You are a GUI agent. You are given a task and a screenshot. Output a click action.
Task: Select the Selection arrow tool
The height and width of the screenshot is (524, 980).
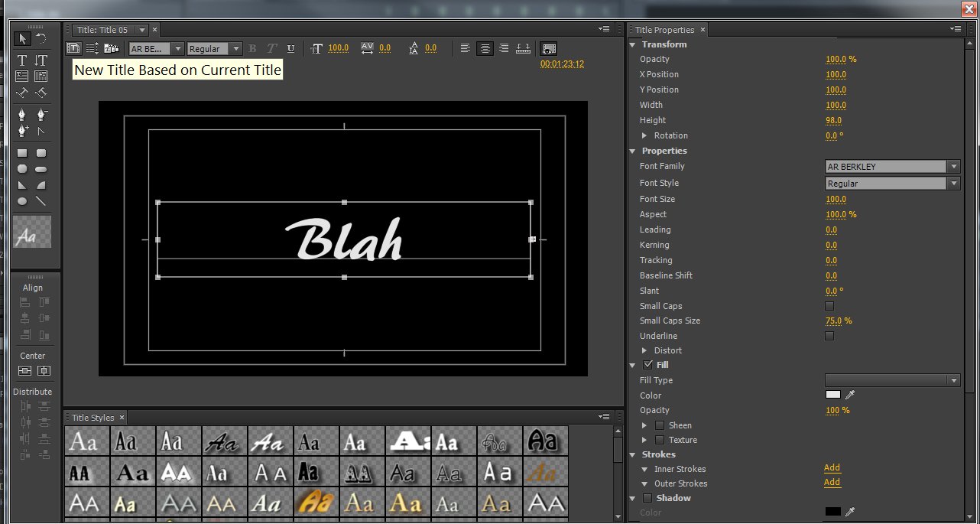point(22,38)
